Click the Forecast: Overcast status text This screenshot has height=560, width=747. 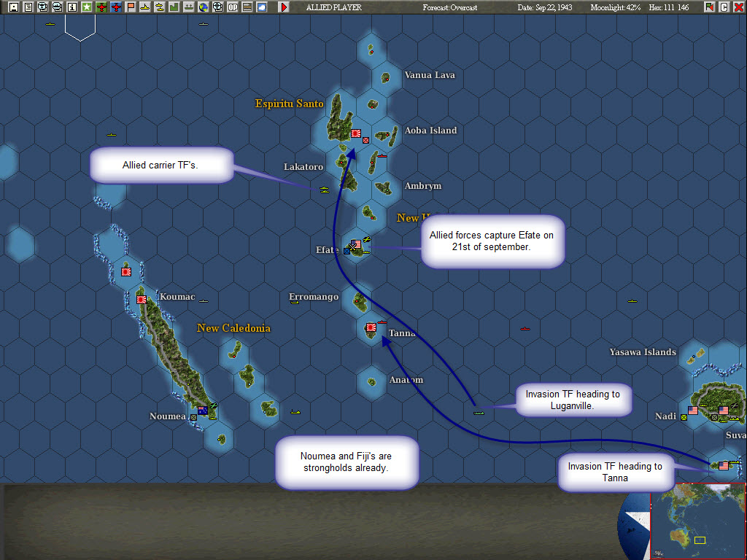click(449, 7)
